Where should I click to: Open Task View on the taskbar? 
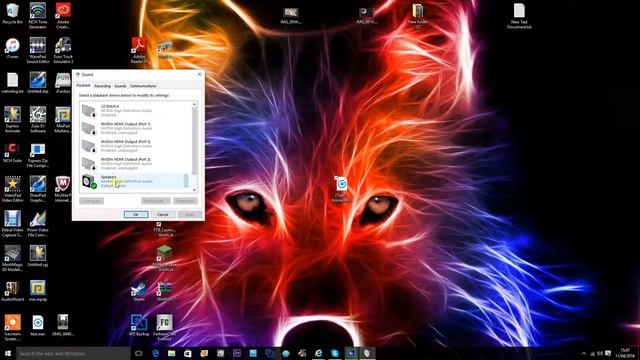pos(138,353)
